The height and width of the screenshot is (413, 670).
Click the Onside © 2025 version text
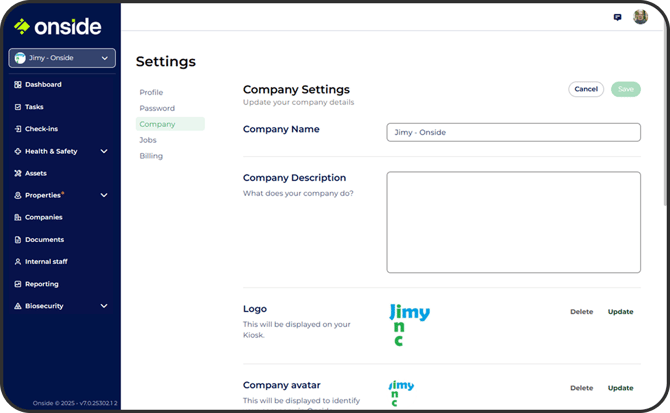pyautogui.click(x=75, y=403)
